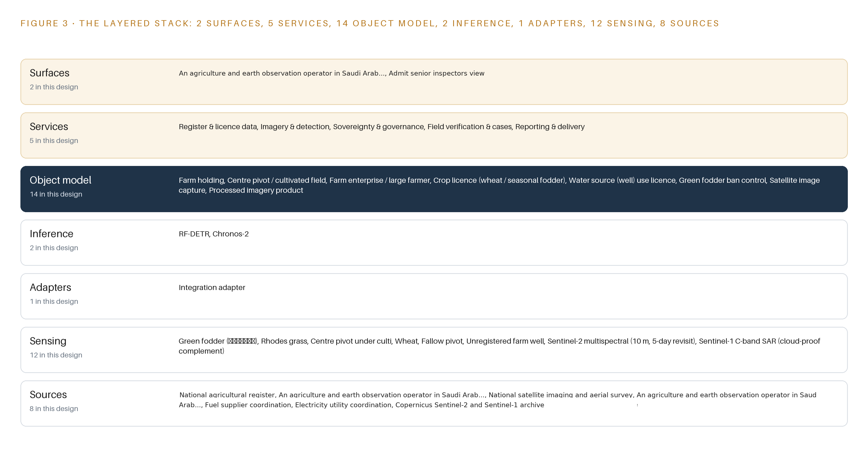Image resolution: width=868 pixels, height=457 pixels.
Task: Click 'Electricity utility coordination' source
Action: click(x=343, y=405)
